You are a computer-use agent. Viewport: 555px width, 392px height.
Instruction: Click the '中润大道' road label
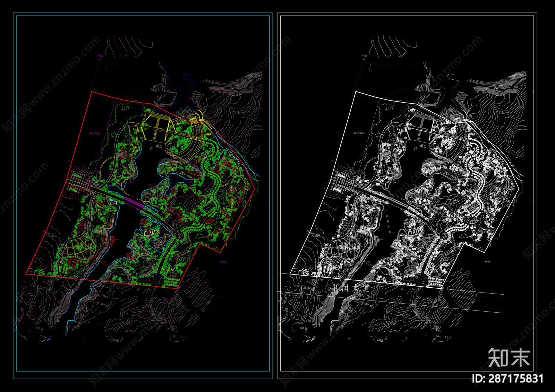tap(350, 288)
